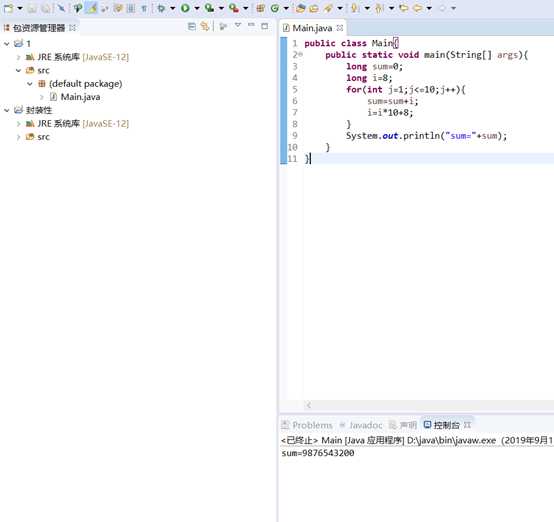Run the program with green Run icon

(x=185, y=8)
